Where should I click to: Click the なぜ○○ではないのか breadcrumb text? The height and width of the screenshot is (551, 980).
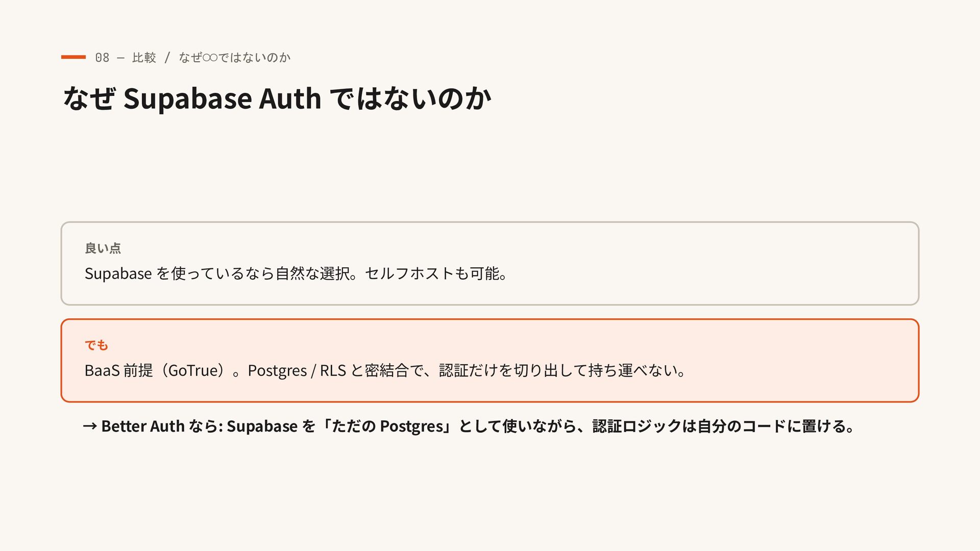[x=235, y=58]
